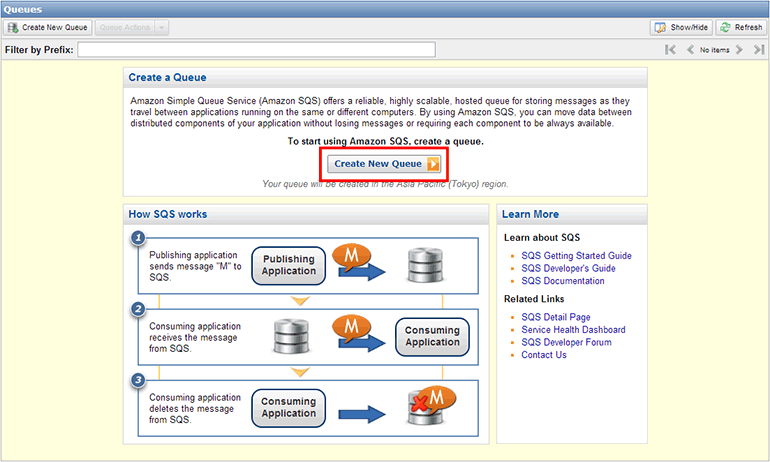Screen dimensions: 770x462
Task: Open the Service Health Dashboard link
Action: click(x=573, y=330)
